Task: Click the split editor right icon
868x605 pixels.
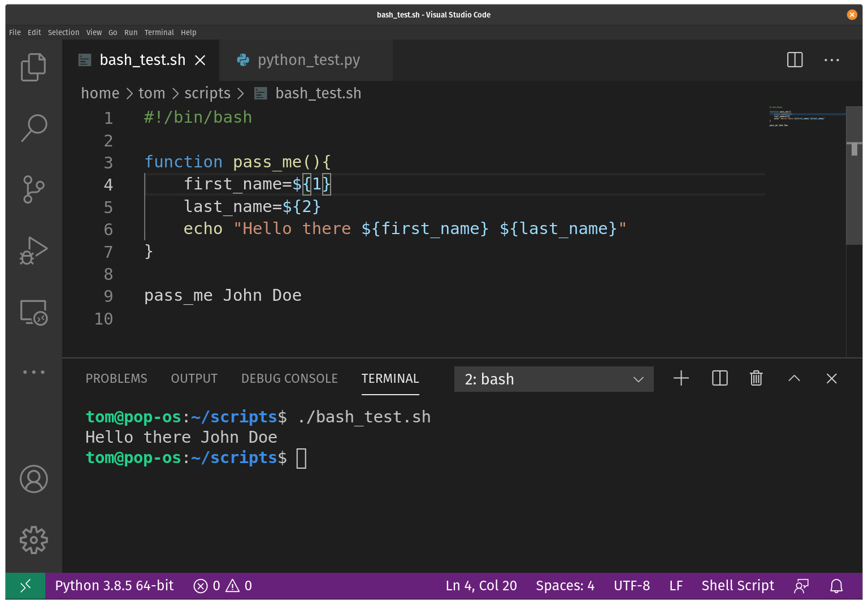Action: 795,60
